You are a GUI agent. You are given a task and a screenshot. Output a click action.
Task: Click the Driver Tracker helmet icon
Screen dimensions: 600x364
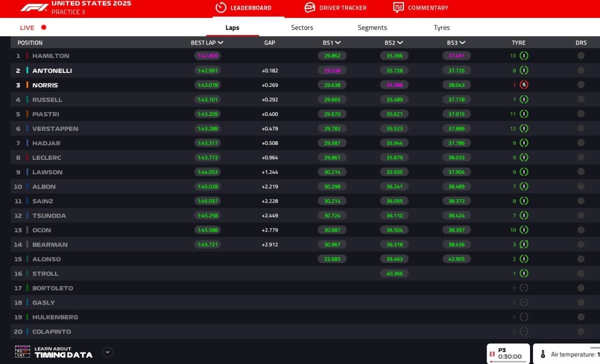tap(310, 7)
